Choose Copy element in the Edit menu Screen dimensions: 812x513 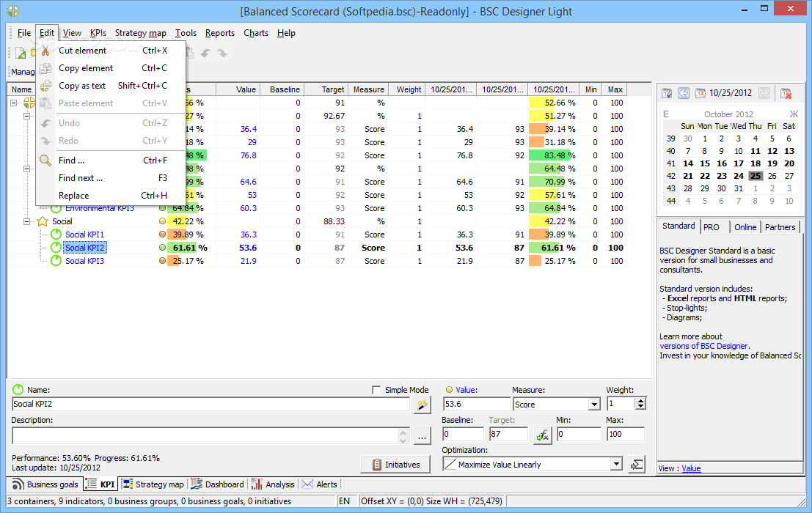click(x=111, y=68)
